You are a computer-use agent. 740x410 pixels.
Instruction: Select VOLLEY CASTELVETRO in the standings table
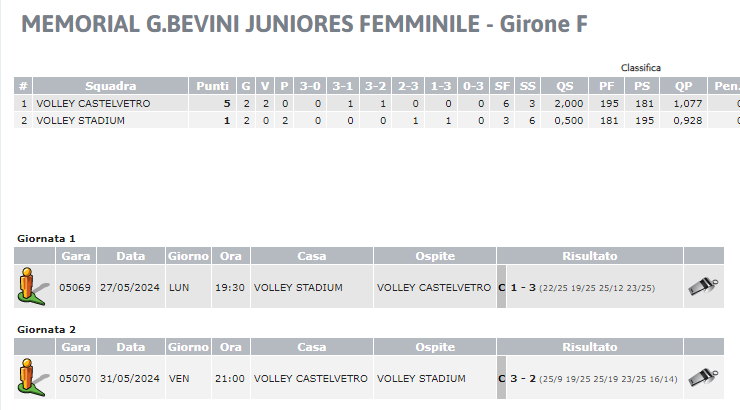point(93,103)
